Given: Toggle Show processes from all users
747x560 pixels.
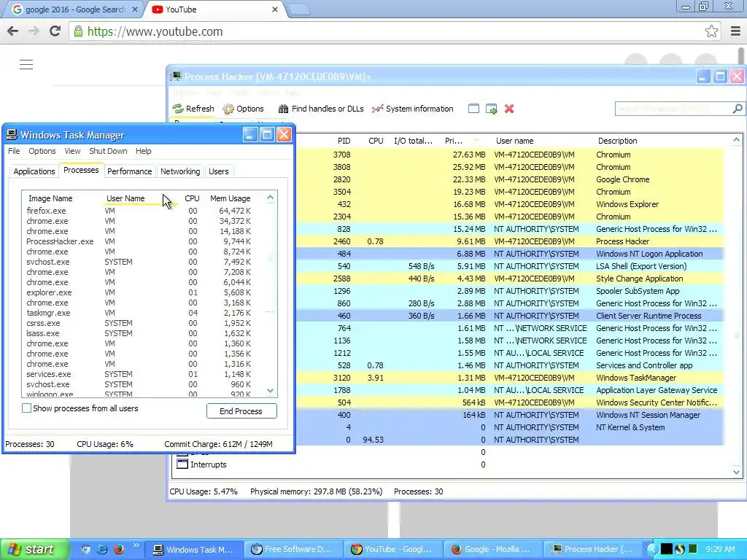Looking at the screenshot, I should pos(27,408).
